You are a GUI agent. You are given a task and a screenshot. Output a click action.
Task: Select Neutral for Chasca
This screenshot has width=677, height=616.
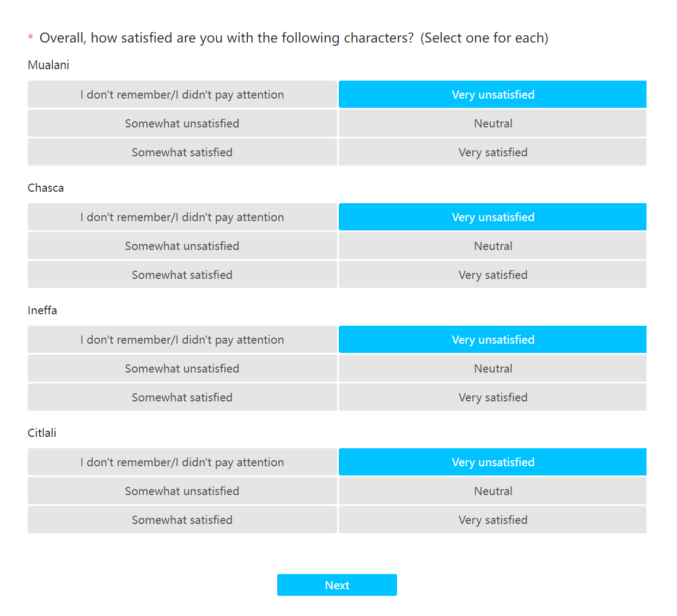tap(492, 246)
